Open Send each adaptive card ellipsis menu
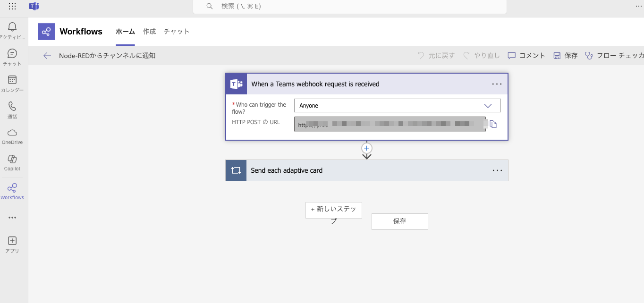 coord(497,170)
